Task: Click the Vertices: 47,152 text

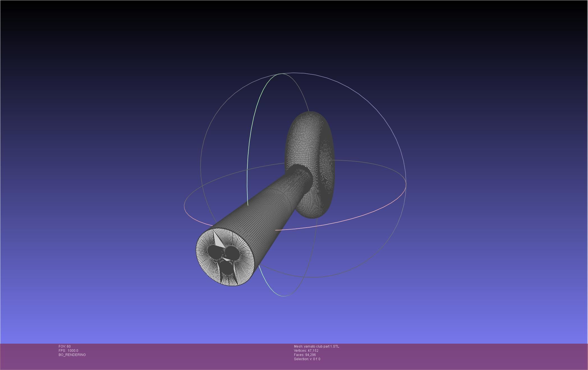Action: click(x=306, y=351)
